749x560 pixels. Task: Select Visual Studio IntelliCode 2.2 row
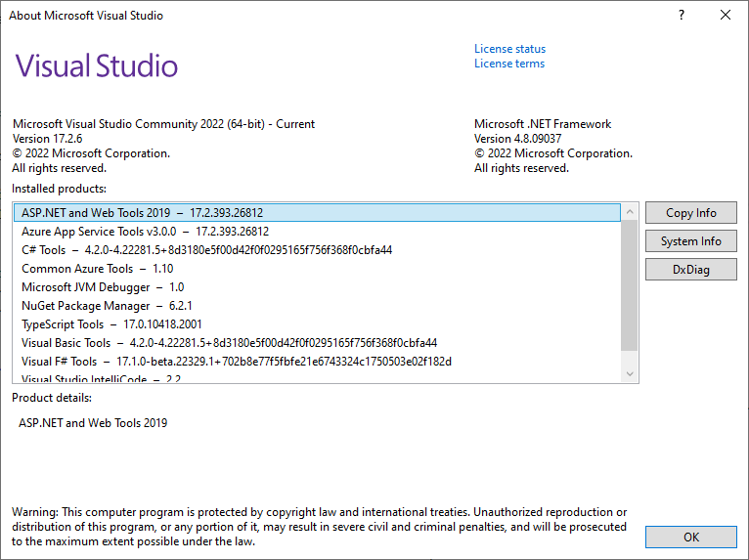pyautogui.click(x=317, y=377)
